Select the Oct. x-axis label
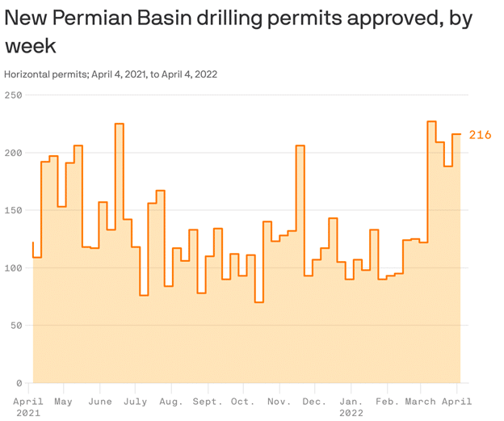The width and height of the screenshot is (504, 421). point(242,401)
